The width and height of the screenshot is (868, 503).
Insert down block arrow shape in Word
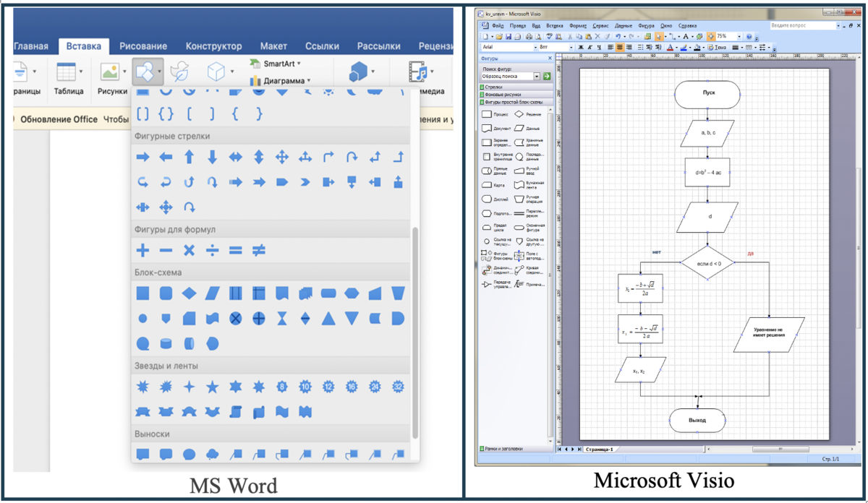tap(212, 157)
